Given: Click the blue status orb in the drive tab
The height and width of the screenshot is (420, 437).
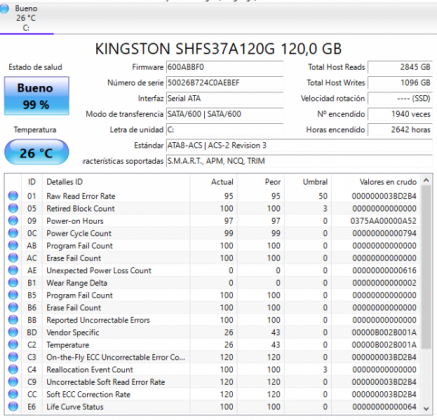Looking at the screenshot, I should [x=4, y=9].
